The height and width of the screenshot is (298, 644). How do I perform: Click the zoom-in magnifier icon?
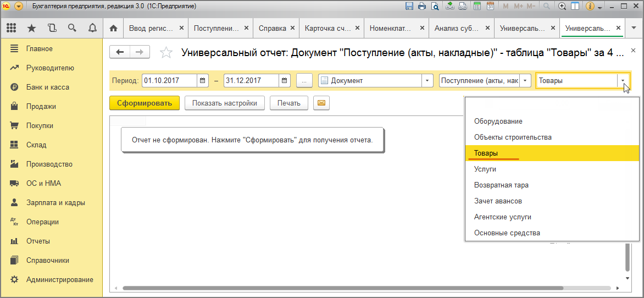[563, 6]
